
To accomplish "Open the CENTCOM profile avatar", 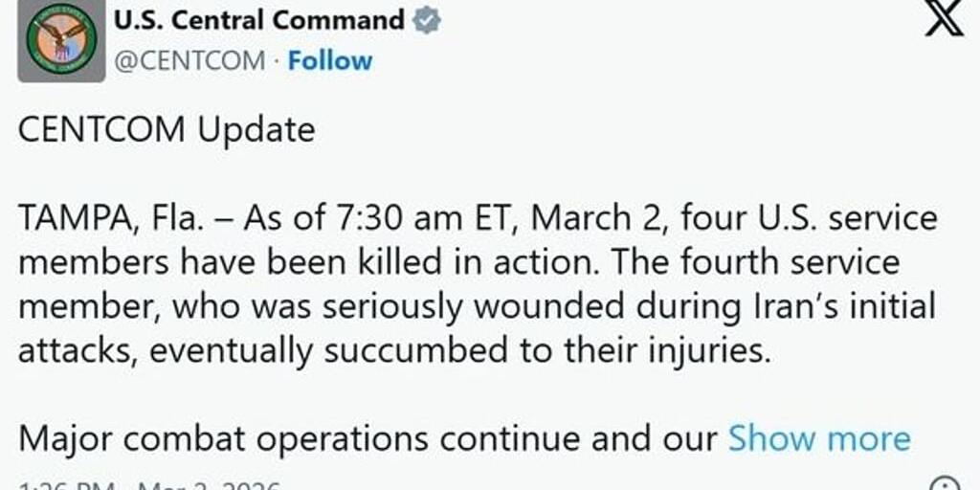I will tap(61, 41).
